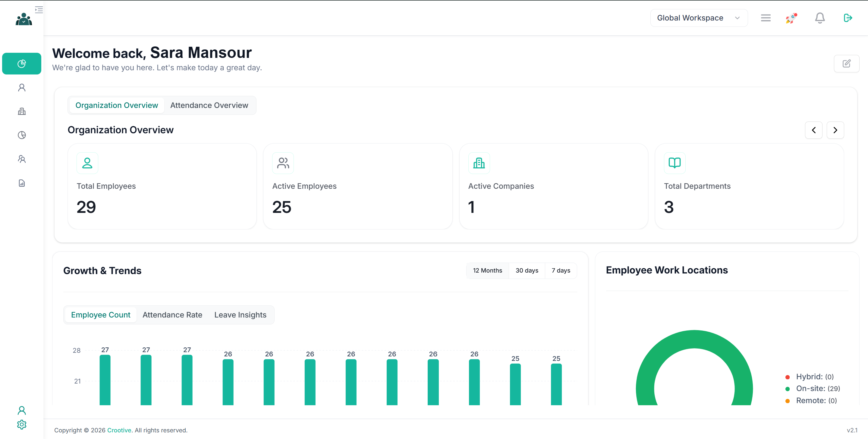Click the Active Employees value 25

tap(282, 207)
